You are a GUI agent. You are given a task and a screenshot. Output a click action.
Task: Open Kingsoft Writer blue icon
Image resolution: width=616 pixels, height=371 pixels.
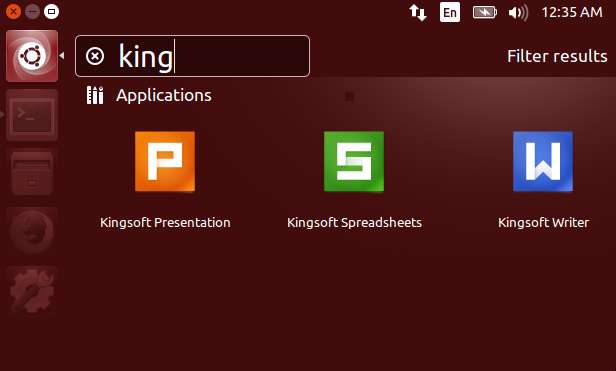tap(543, 162)
